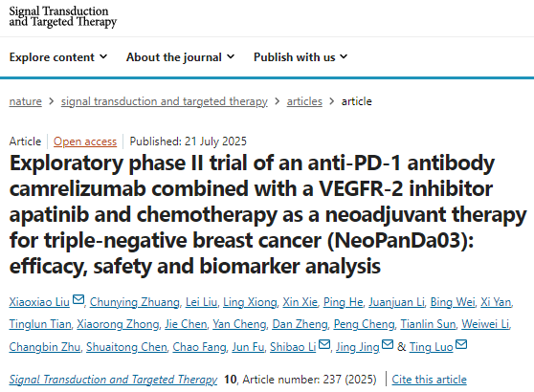Open author Changbin Zhu link
This screenshot has height=392, width=534.
45,347
